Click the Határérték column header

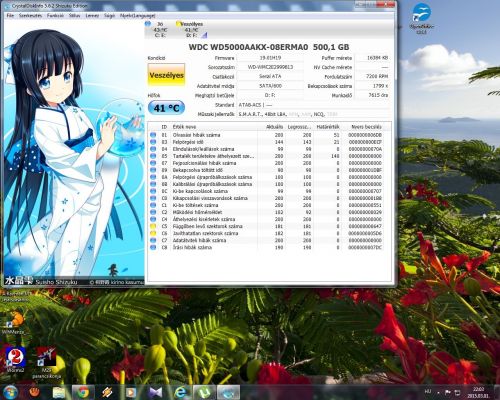(x=328, y=127)
